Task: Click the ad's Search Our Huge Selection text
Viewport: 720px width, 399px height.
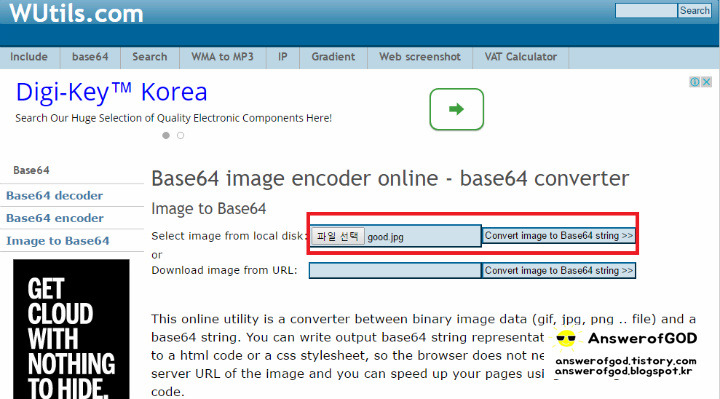Action: pos(174,118)
